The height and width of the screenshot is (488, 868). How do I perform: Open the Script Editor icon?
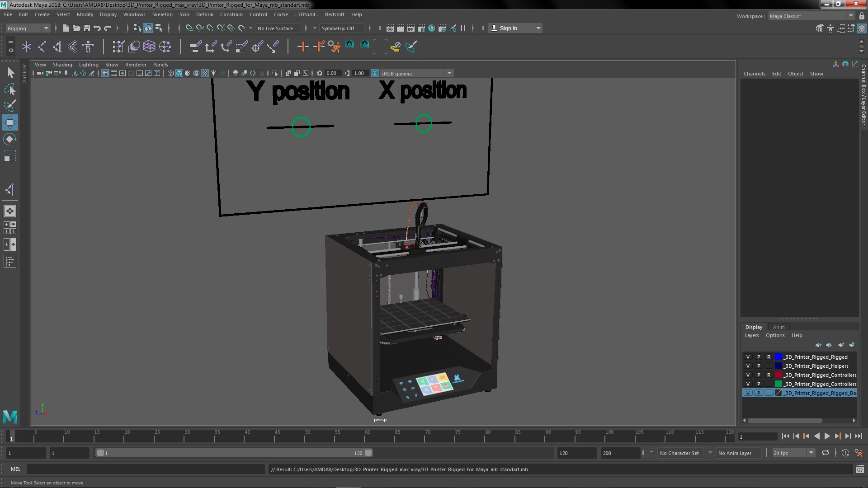click(x=859, y=469)
